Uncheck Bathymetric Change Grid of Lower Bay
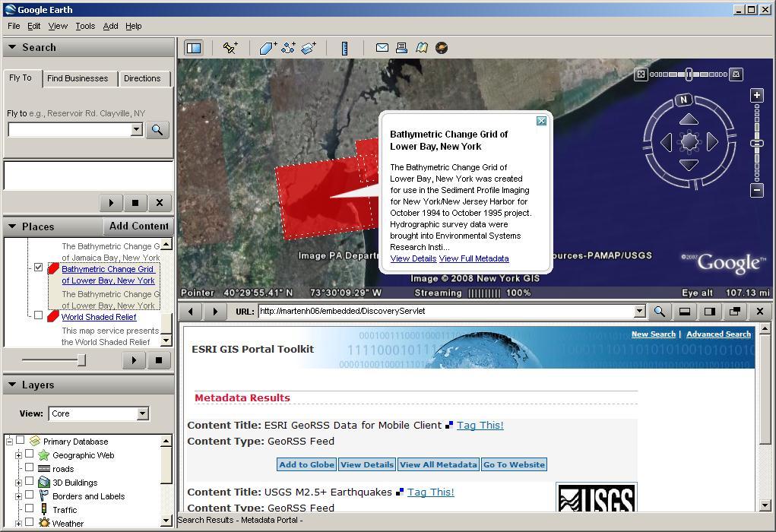776x532 pixels. 38,268
